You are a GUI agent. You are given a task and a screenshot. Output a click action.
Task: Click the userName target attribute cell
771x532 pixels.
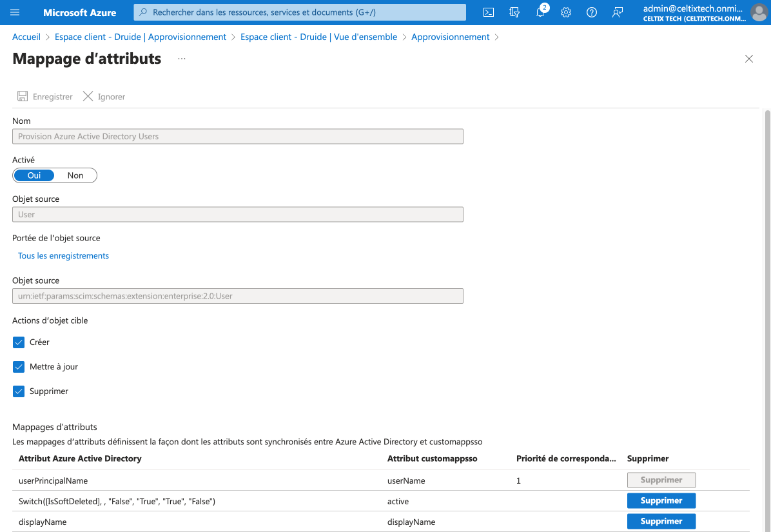[406, 481]
